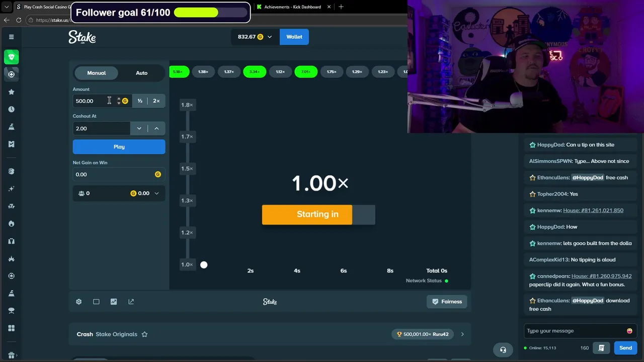This screenshot has height=362, width=644.
Task: Open Favourites star in the sidebar
Action: pos(11,92)
